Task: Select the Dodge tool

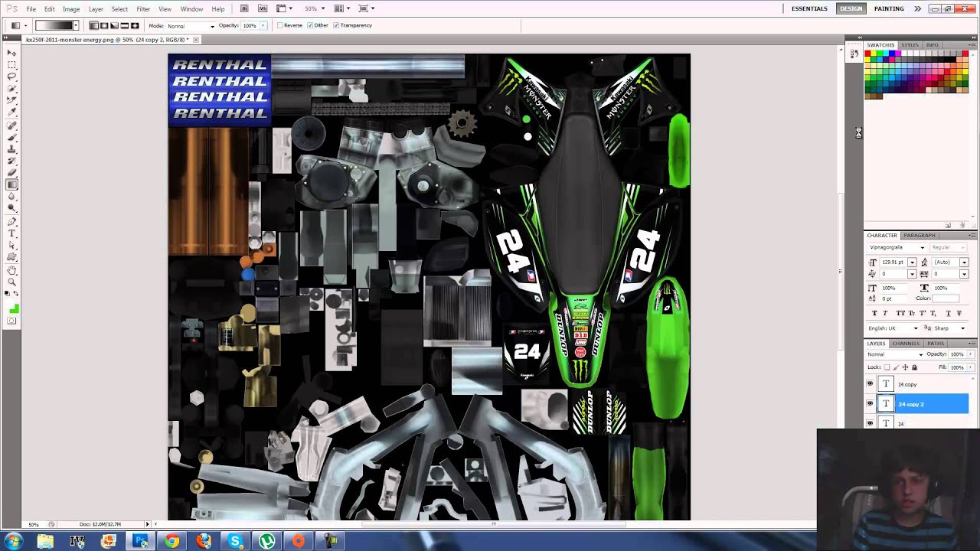Action: 12,207
